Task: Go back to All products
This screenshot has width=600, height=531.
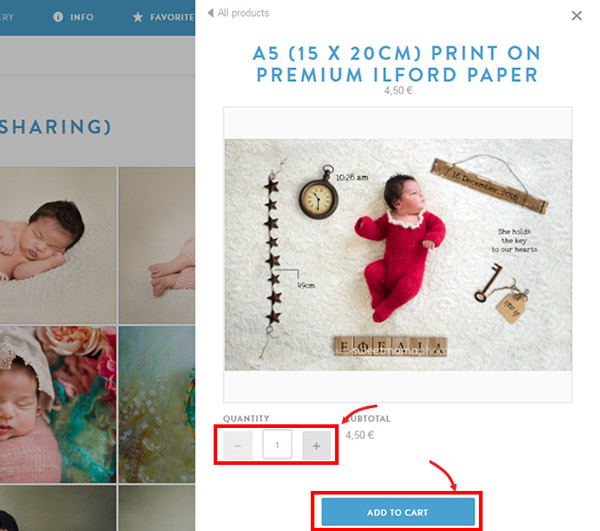Action: point(243,13)
